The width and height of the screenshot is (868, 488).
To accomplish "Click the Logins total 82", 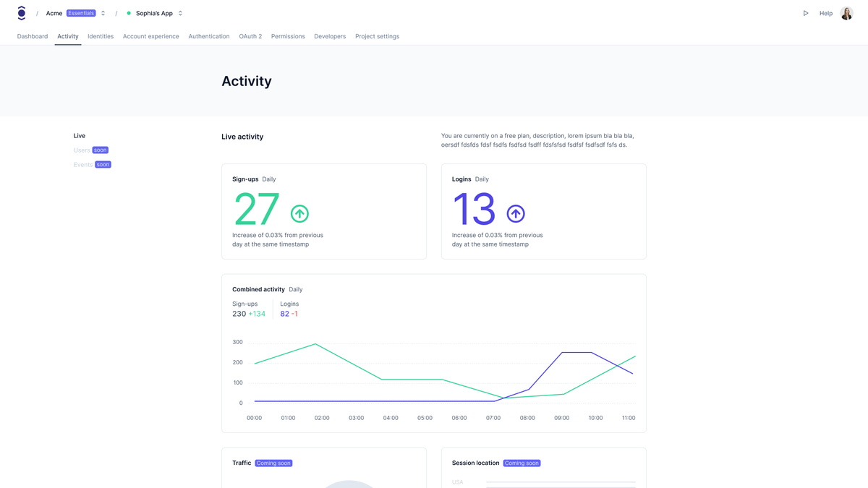I will (x=284, y=314).
